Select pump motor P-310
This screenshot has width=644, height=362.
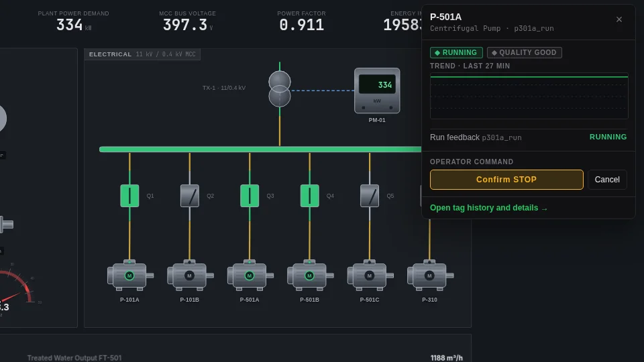pyautogui.click(x=430, y=275)
